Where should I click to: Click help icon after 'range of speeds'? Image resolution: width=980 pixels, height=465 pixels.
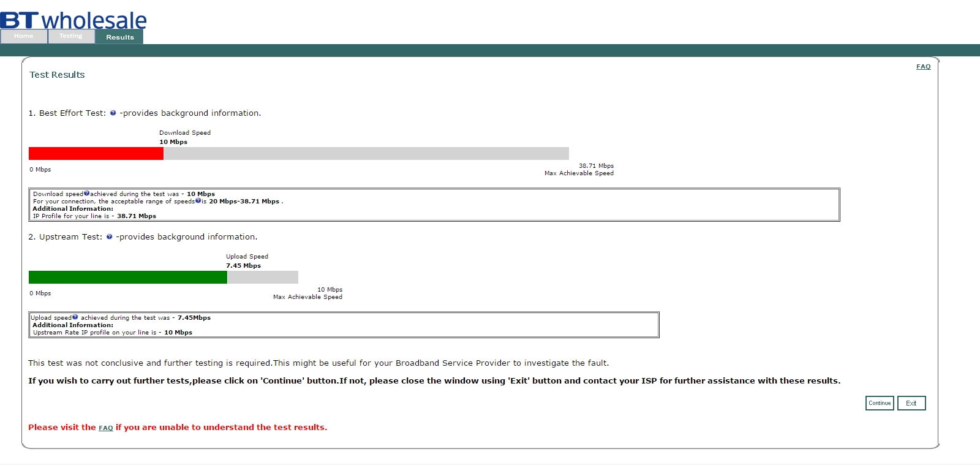point(198,201)
